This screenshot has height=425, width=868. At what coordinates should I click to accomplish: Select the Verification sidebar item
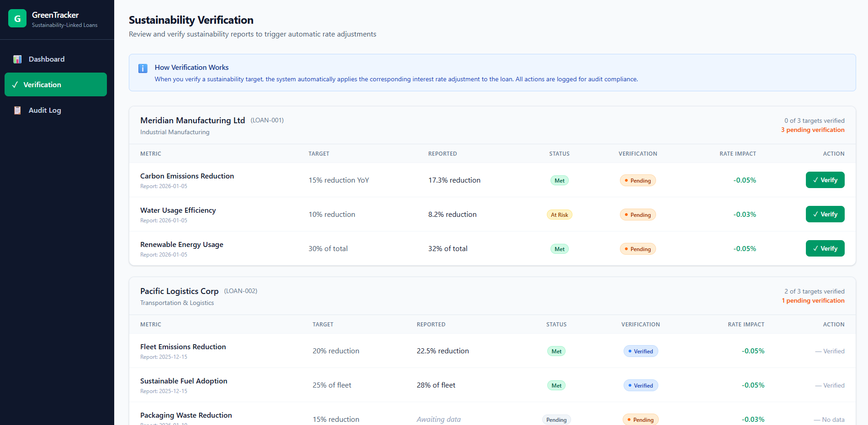(x=56, y=84)
